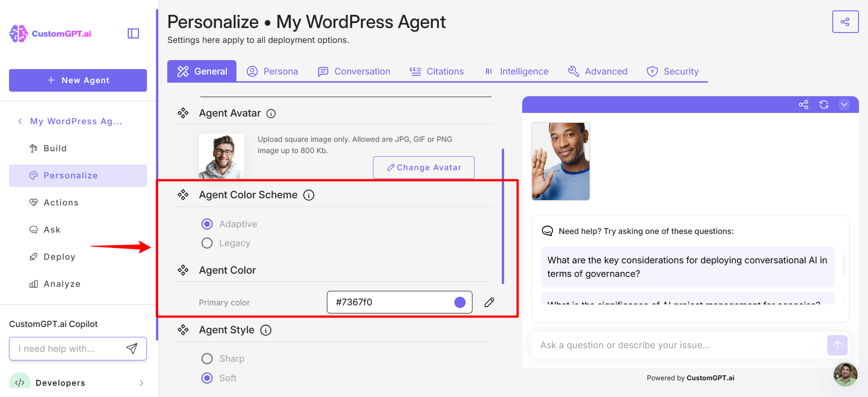Click refresh icon in chat preview header

point(824,105)
